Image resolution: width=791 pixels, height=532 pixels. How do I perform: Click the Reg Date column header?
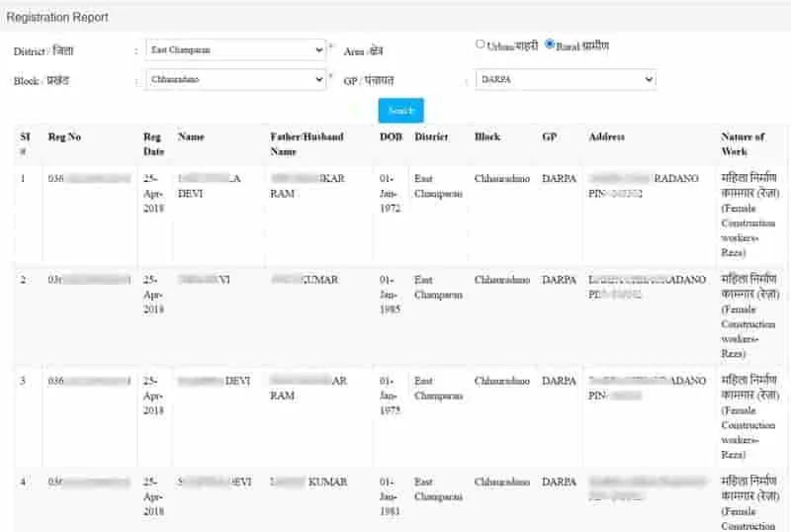[153, 143]
